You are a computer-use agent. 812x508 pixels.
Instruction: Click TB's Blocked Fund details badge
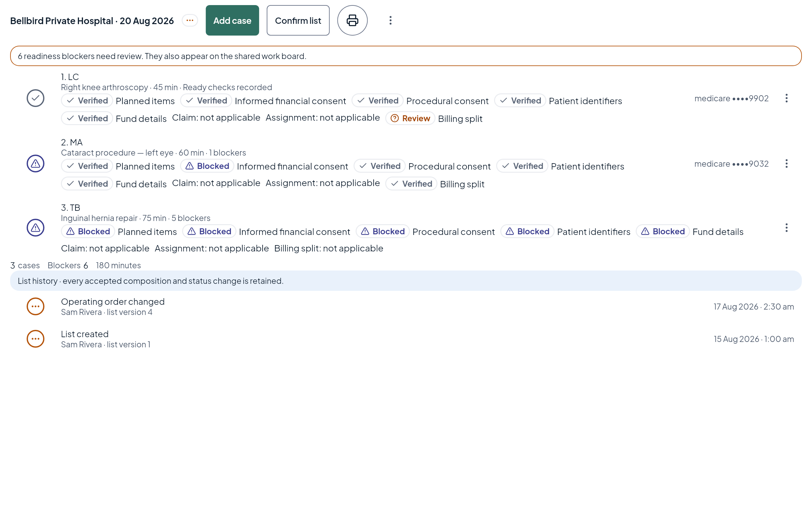663,231
